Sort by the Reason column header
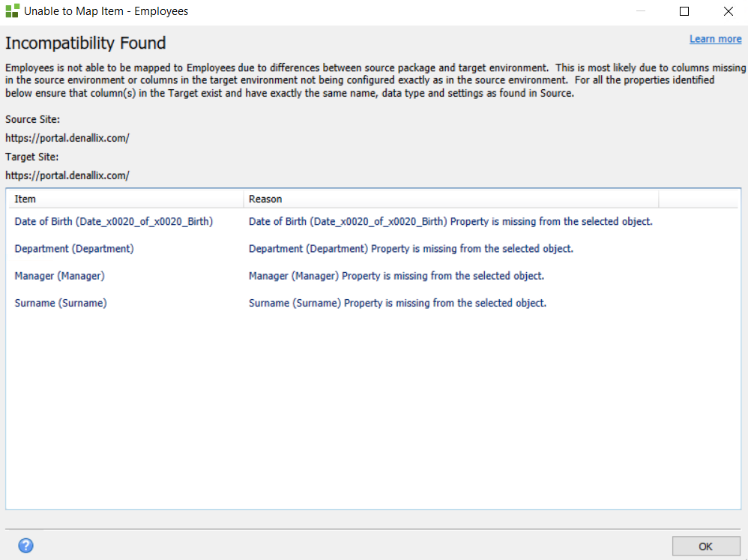748x560 pixels. point(450,199)
